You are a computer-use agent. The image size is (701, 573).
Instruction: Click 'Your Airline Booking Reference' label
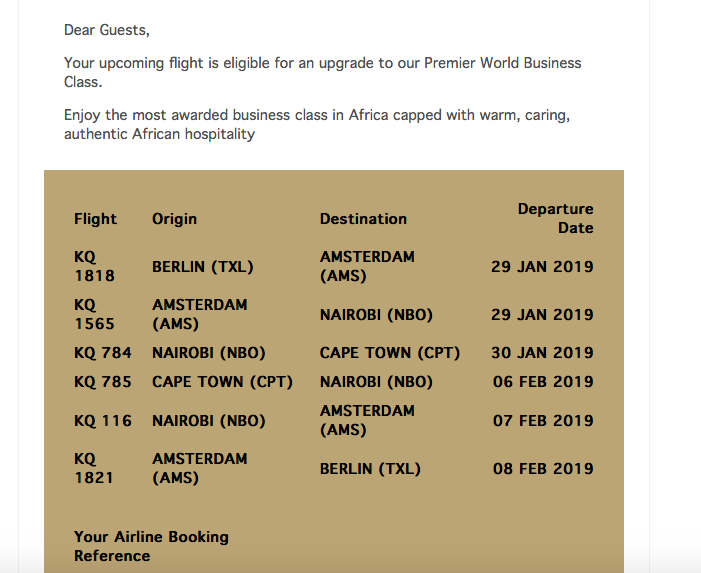pos(151,546)
